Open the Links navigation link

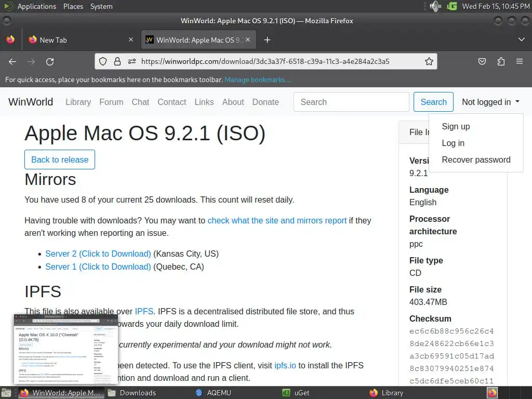(x=204, y=102)
